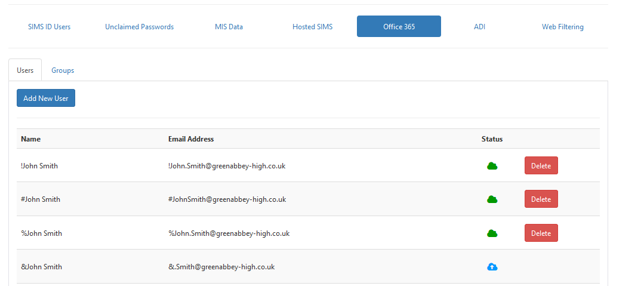
Task: Click green cloud status icon for %John Smith
Action: 492,233
